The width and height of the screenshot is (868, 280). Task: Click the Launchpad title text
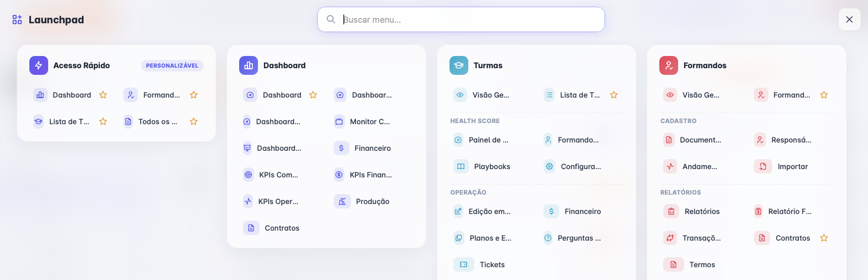pos(56,20)
